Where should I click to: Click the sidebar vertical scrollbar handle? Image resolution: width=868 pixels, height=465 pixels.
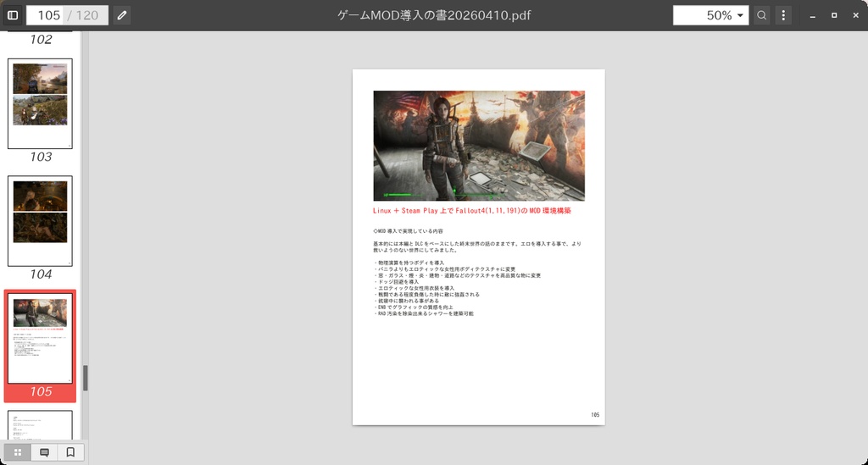coord(86,379)
